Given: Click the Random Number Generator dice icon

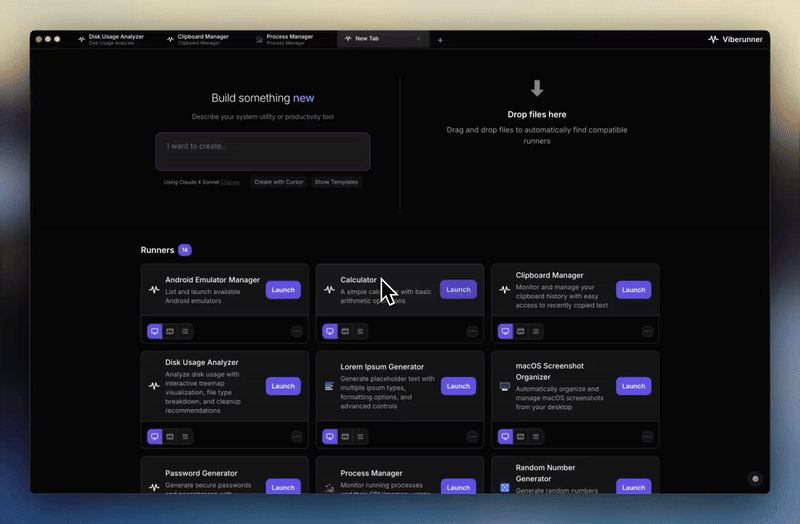Looking at the screenshot, I should coord(505,488).
